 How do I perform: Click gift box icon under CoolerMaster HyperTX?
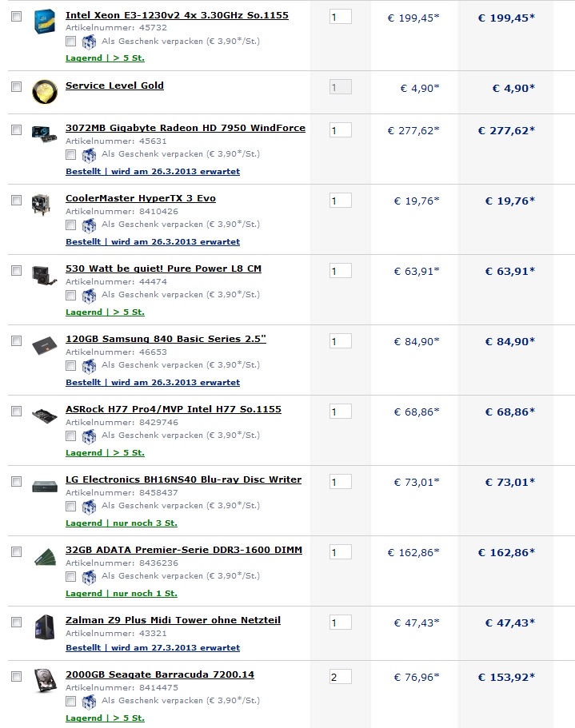89,225
